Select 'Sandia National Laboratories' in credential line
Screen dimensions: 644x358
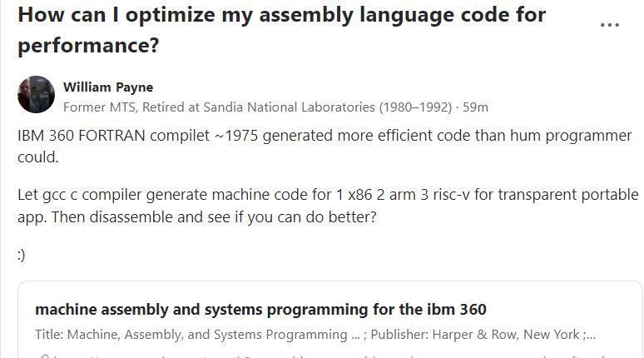tap(290, 107)
